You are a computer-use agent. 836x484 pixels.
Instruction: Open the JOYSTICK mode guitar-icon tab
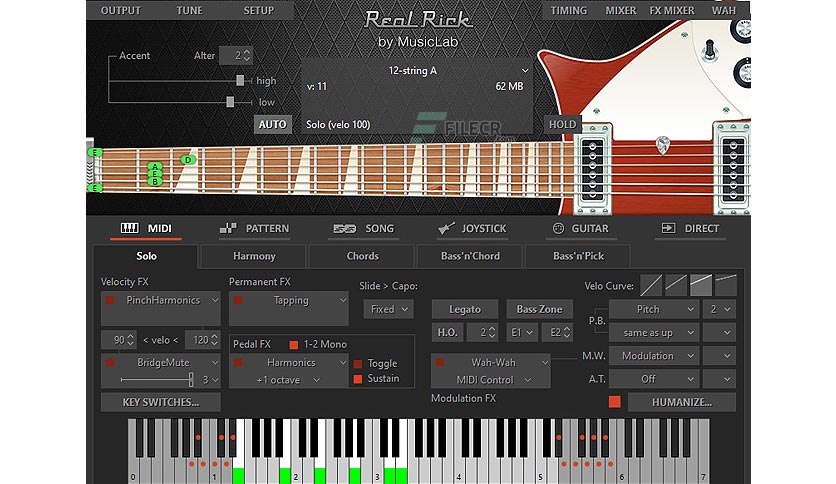pyautogui.click(x=472, y=229)
